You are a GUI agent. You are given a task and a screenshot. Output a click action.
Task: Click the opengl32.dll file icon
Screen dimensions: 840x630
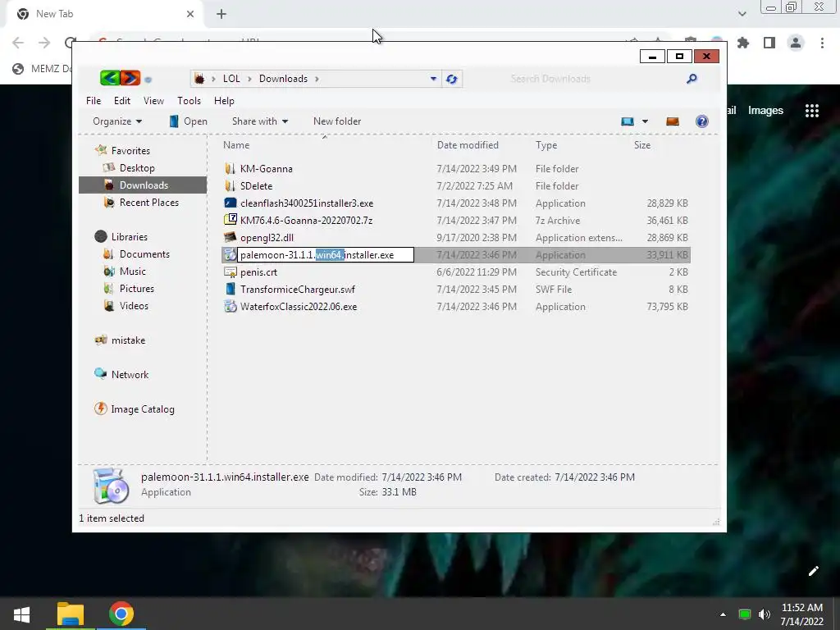[231, 237]
